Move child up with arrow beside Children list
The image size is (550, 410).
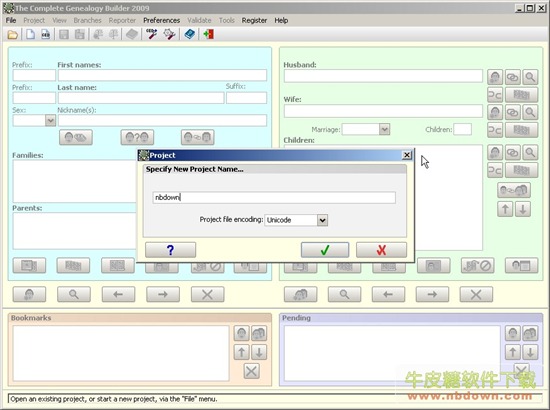coord(505,209)
